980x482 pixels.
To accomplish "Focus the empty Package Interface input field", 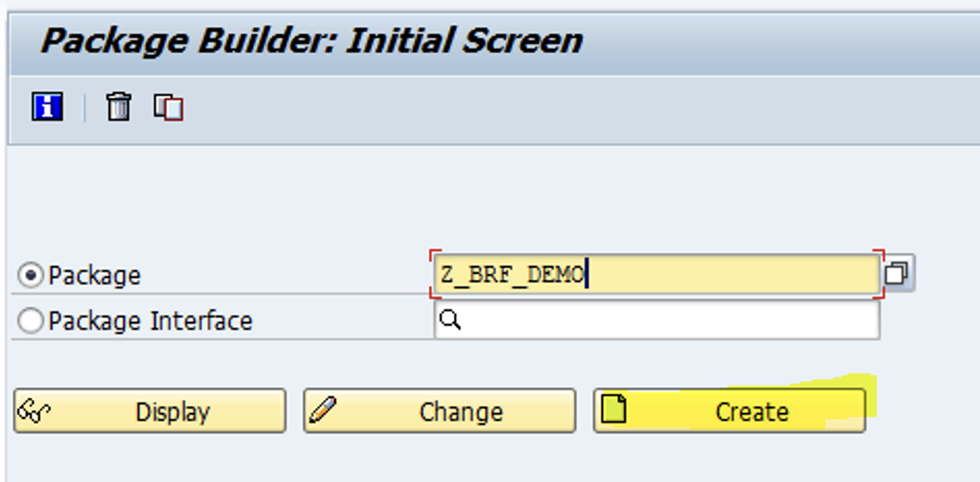I will 656,320.
